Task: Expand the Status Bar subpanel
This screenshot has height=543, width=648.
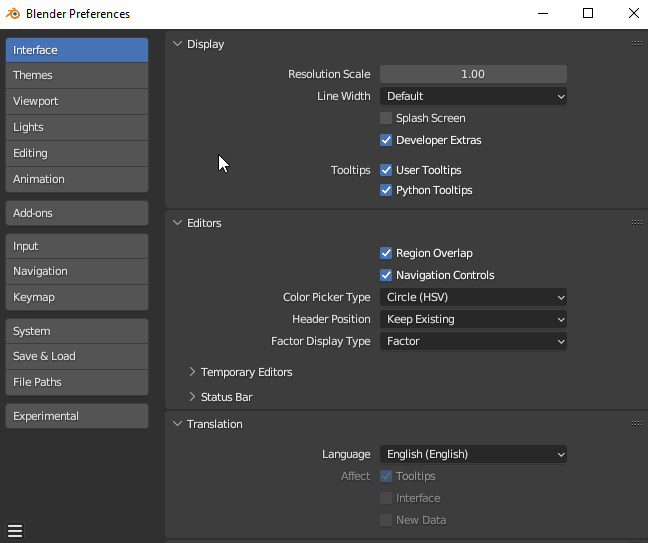Action: (x=192, y=397)
